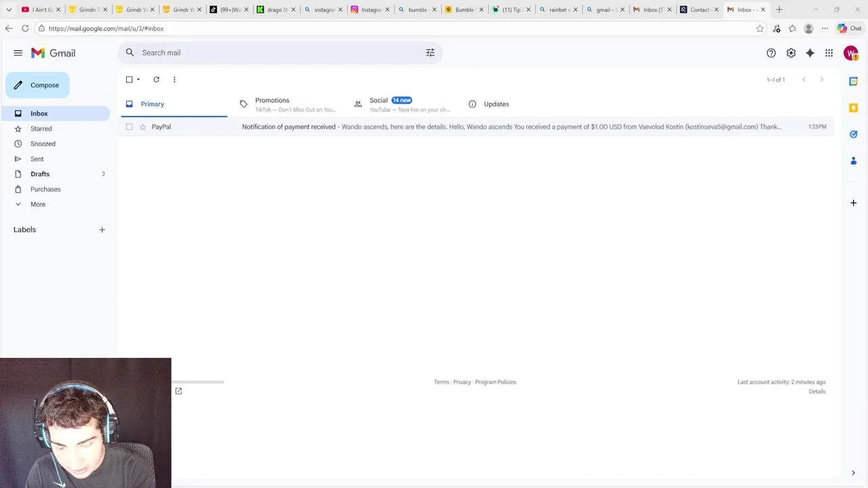Open the toolbar More options menu
The image size is (868, 488).
tap(174, 79)
